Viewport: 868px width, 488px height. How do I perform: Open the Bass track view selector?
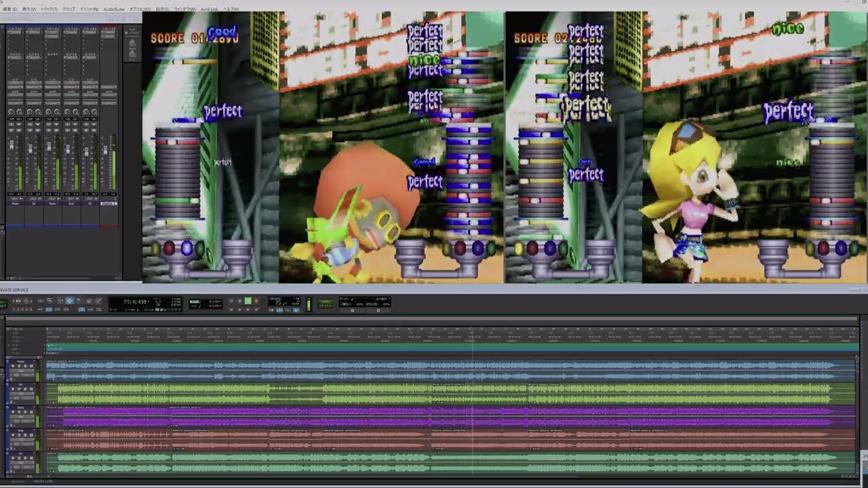(22, 418)
